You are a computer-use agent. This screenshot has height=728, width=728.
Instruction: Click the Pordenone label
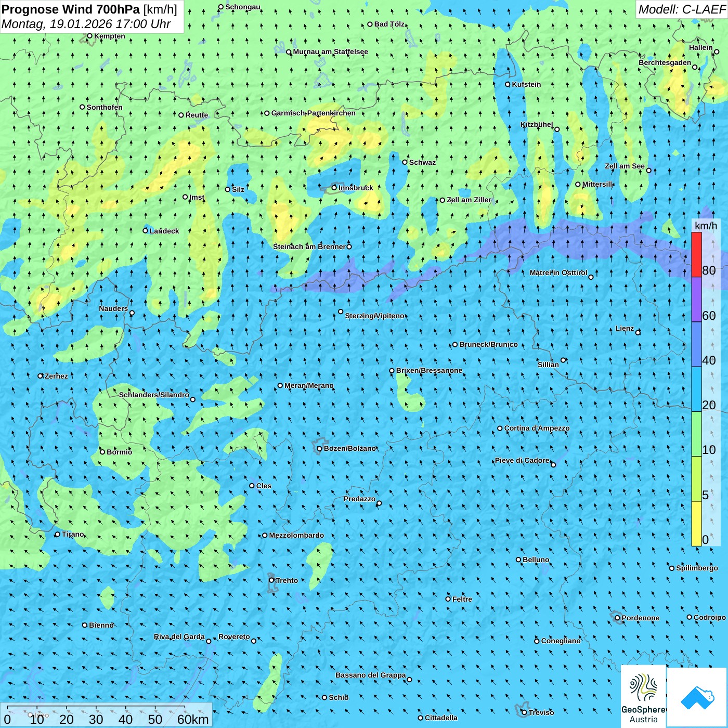point(640,618)
